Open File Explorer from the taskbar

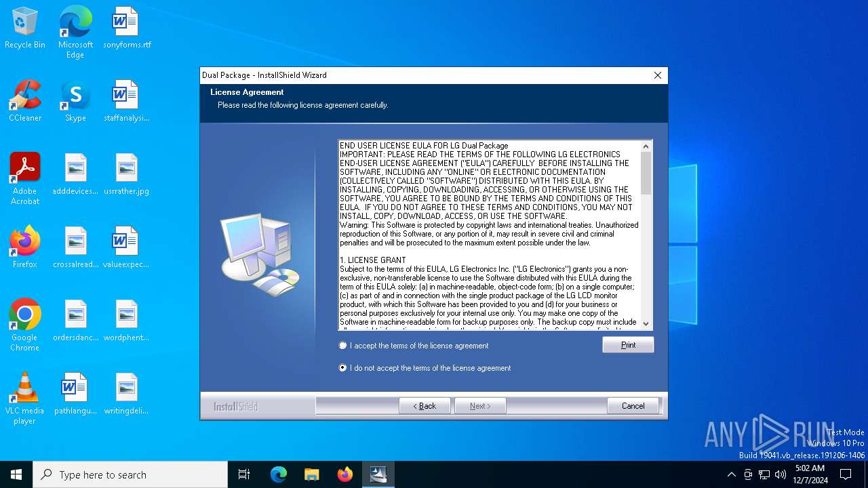pyautogui.click(x=312, y=474)
